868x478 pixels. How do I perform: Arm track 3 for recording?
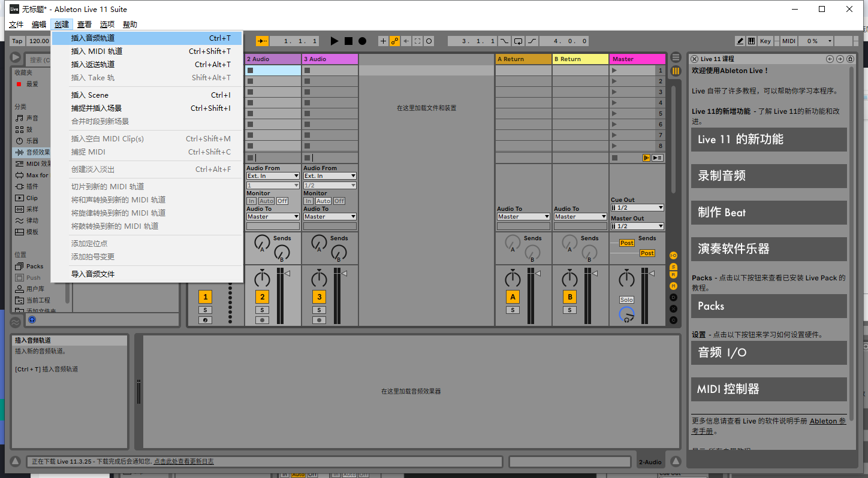(319, 320)
